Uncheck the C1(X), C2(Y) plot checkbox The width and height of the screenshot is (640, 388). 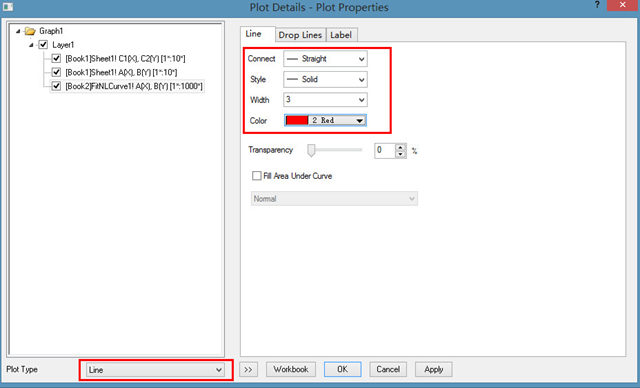[x=56, y=58]
